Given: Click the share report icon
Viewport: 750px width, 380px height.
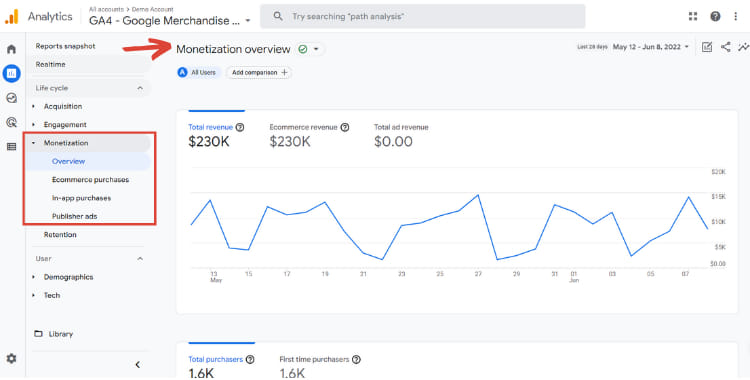Looking at the screenshot, I should 726,47.
